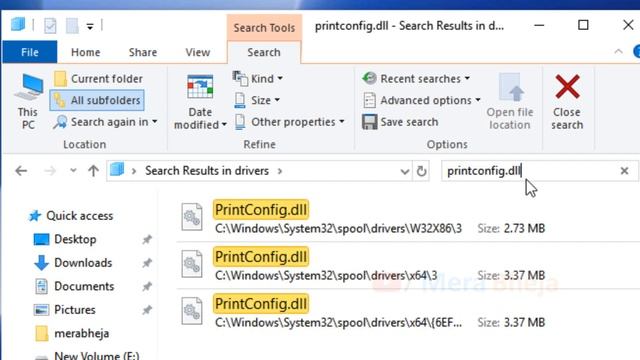Click the Up one level arrow
The image size is (640, 360).
(93, 171)
